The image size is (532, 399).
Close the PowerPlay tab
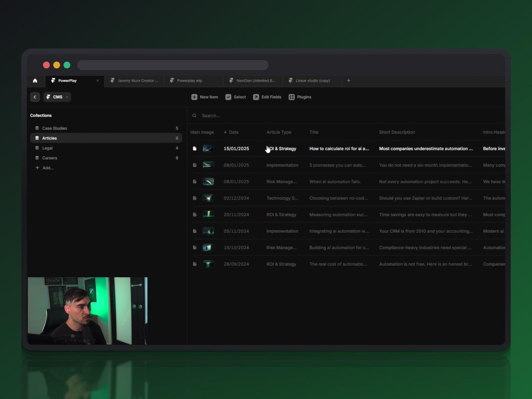pos(97,80)
